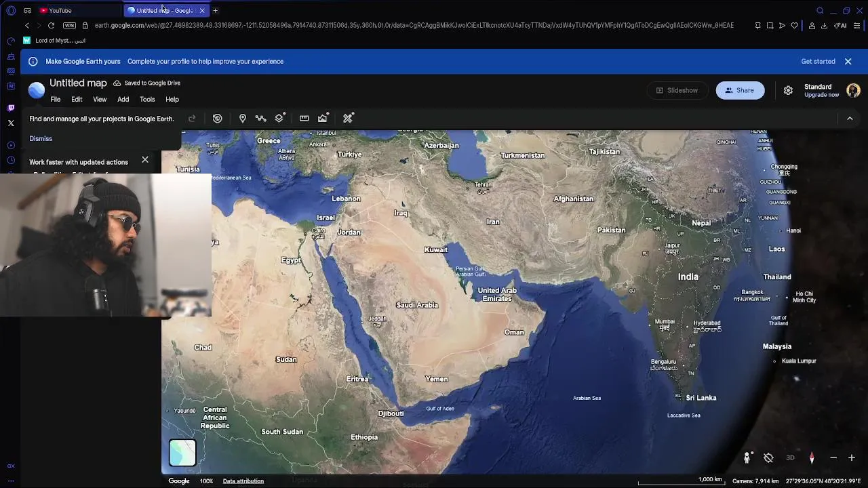Image resolution: width=868 pixels, height=488 pixels.
Task: Open the browser AI assistant button
Action: (x=841, y=25)
